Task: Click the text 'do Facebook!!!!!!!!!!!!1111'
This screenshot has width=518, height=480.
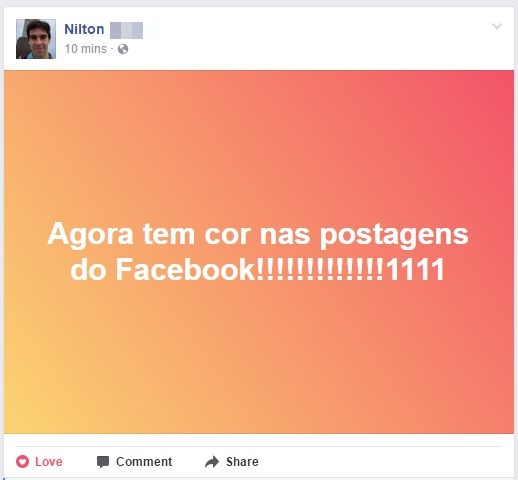Action: (x=257, y=269)
